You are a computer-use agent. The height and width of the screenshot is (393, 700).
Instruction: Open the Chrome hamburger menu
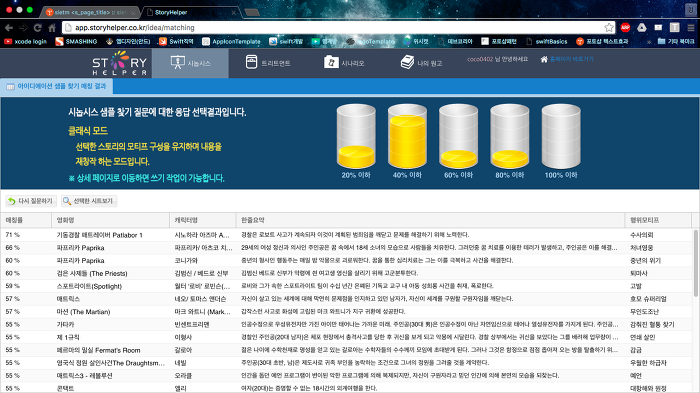tap(691, 28)
